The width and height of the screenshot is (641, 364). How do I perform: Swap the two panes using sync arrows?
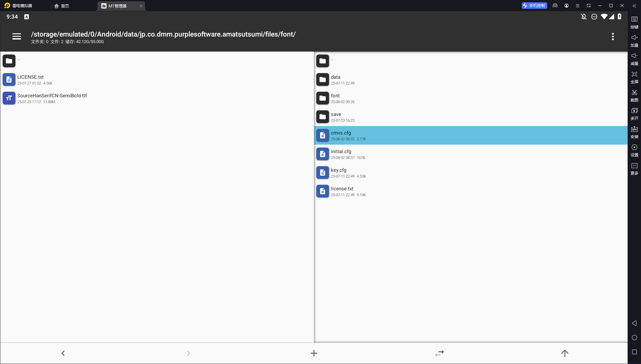[x=439, y=353]
